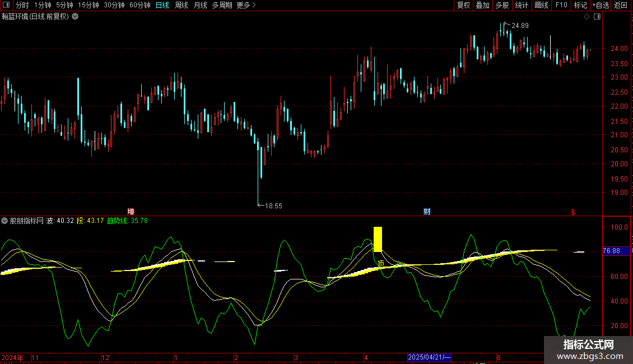Click the 24.89 high price label

[520, 26]
